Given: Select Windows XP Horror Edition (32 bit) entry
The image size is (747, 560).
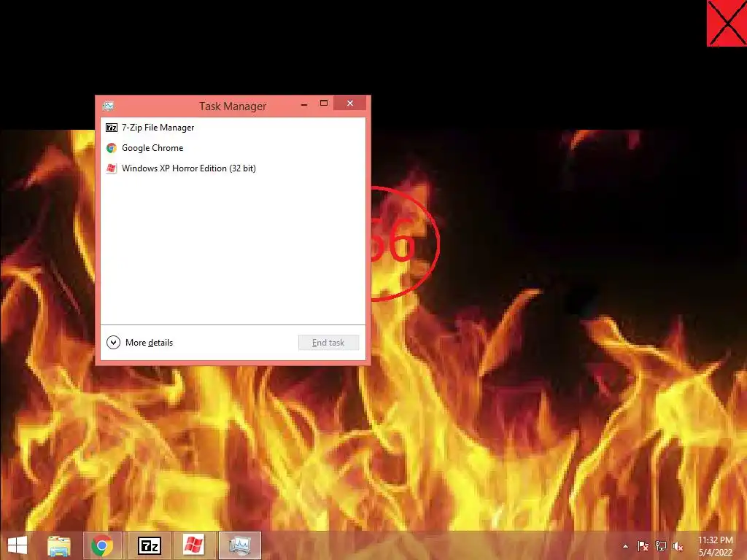Looking at the screenshot, I should click(x=233, y=168).
